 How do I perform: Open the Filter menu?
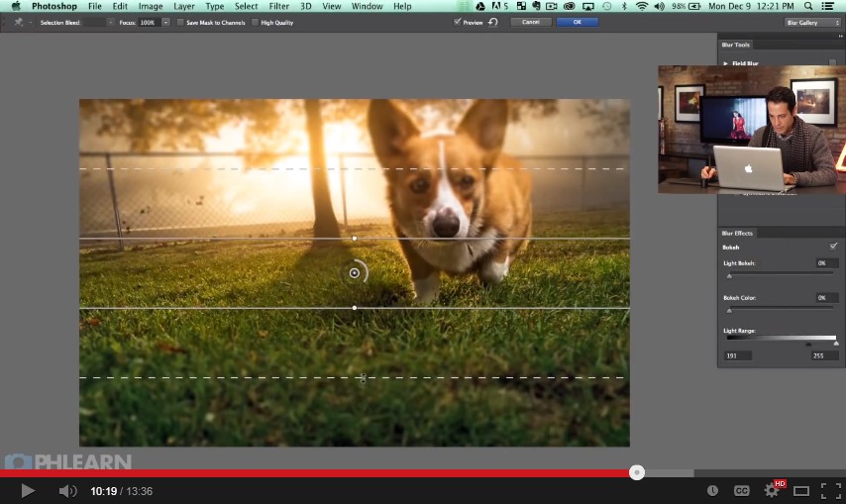click(279, 6)
